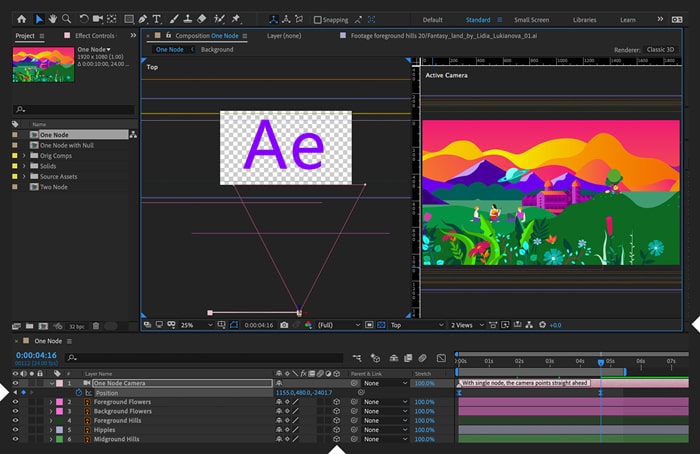Click pink label swatch of Foreground Flowers
This screenshot has width=700, height=454.
pos(59,402)
